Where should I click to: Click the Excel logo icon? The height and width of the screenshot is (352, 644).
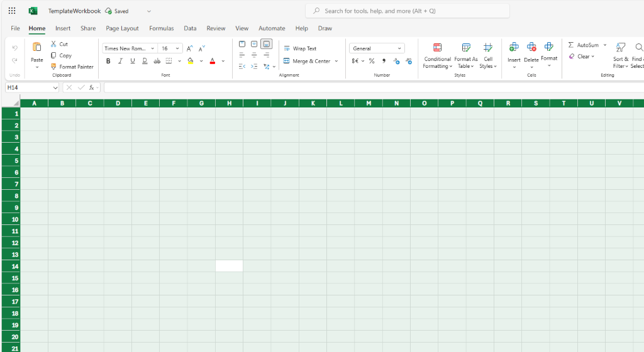click(33, 11)
